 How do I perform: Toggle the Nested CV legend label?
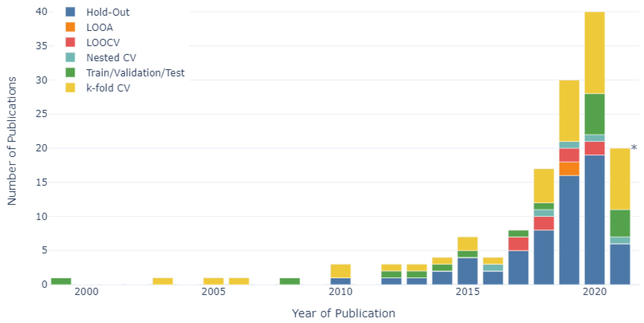click(x=111, y=58)
